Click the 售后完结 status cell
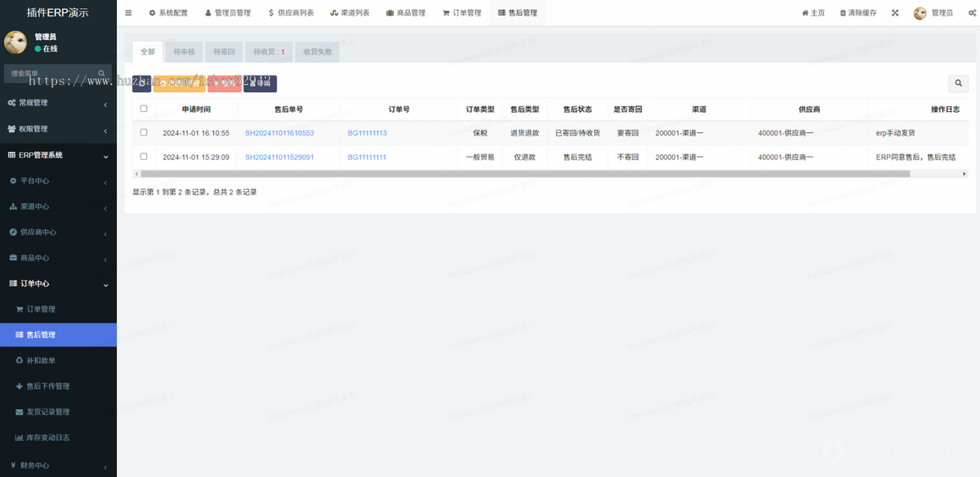The width and height of the screenshot is (980, 477). [x=577, y=157]
